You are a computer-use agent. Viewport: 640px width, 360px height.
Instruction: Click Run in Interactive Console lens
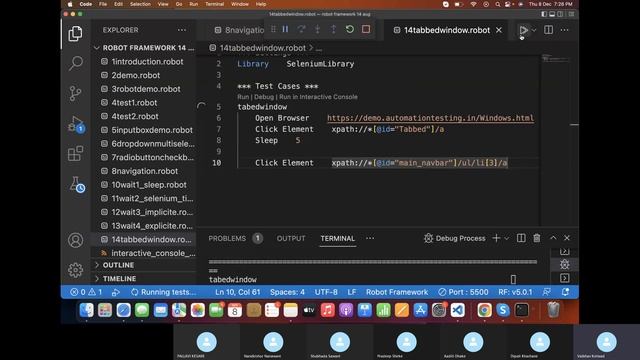click(x=318, y=97)
